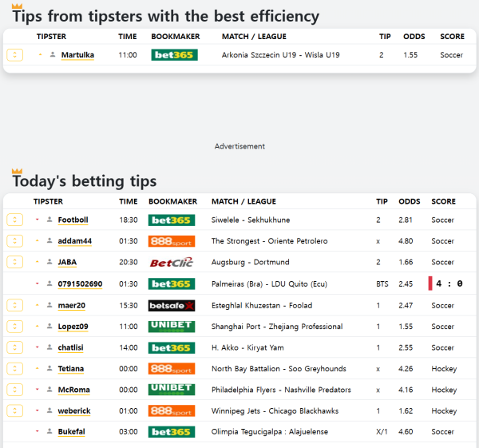Click the user avatar icon beside Tetiana
Screen dimensions: 479x448
click(x=49, y=369)
